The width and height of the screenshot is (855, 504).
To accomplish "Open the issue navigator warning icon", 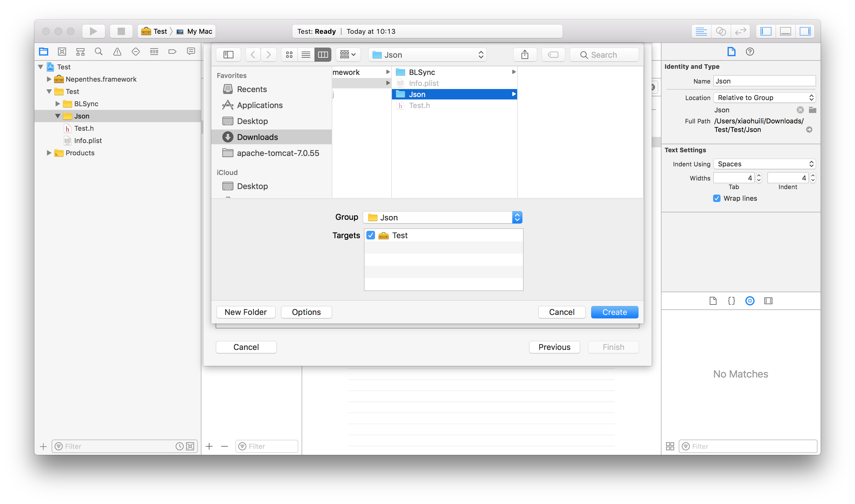I will coord(117,52).
